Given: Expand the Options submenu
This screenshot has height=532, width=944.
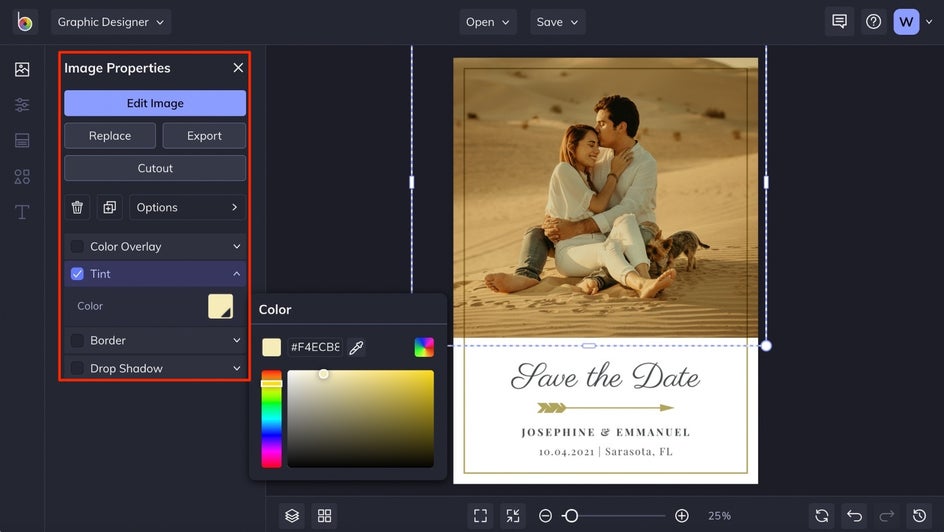Looking at the screenshot, I should tap(187, 207).
